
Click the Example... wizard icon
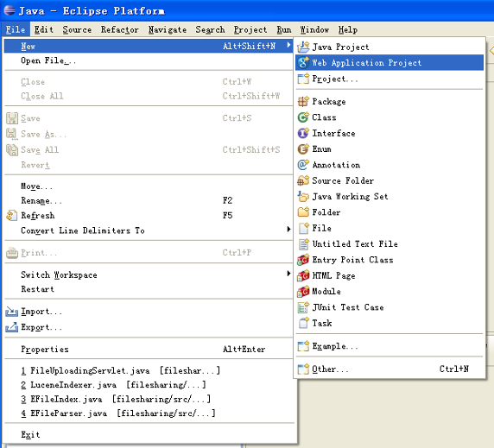tap(303, 345)
